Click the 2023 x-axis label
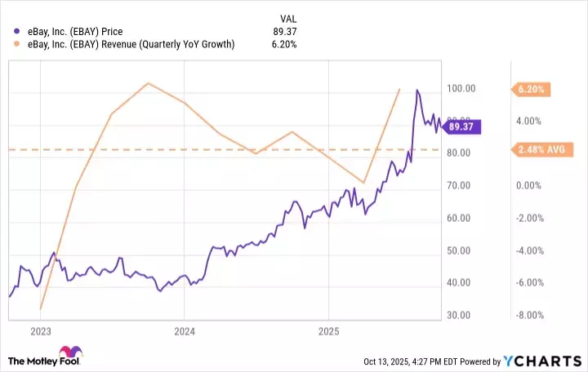Image resolution: width=588 pixels, height=372 pixels. [41, 332]
